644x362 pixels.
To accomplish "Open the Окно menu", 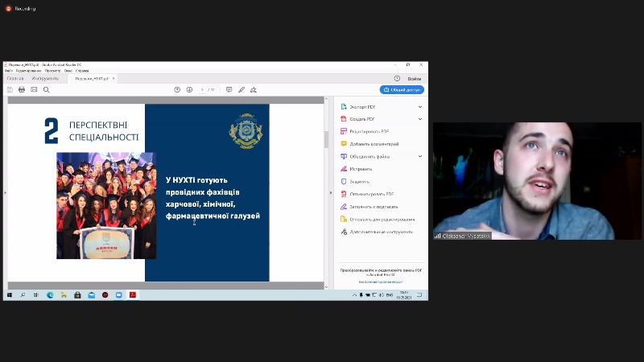I will click(x=68, y=71).
